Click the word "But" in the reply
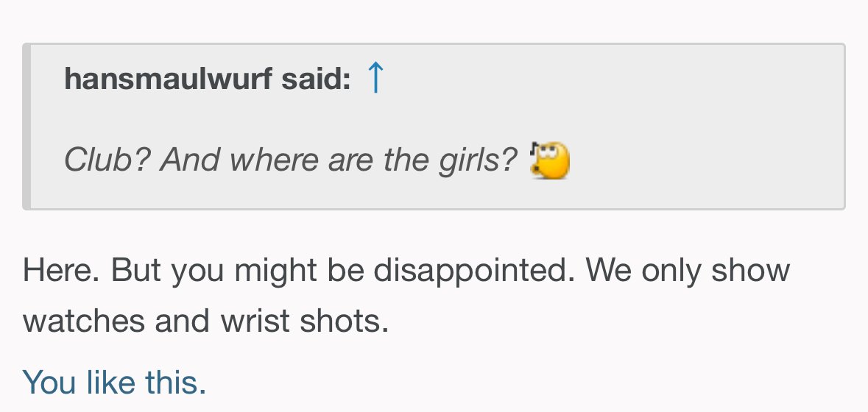Viewport: 868px width, 412px height. point(136,271)
